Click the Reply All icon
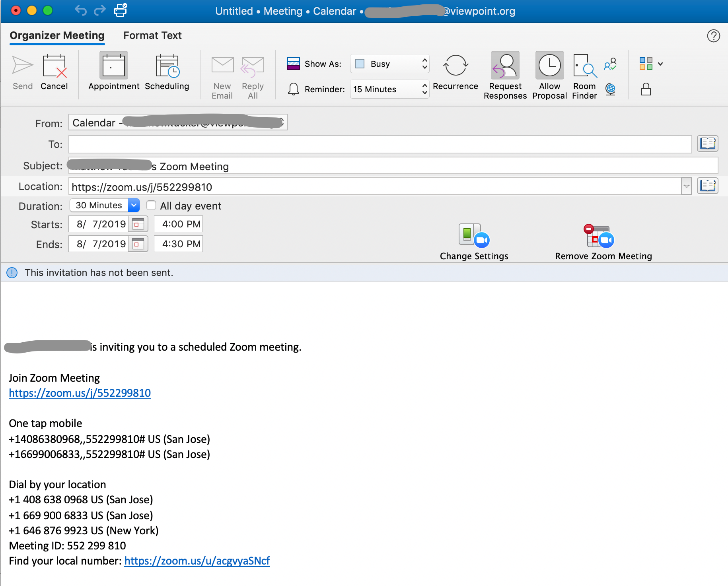 [253, 67]
